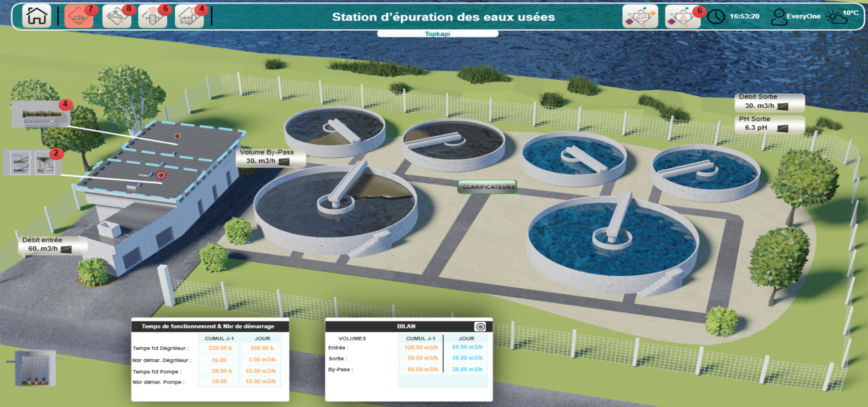The height and width of the screenshot is (407, 868).
Task: Click the circled red marker on building roof
Action: (160, 175)
